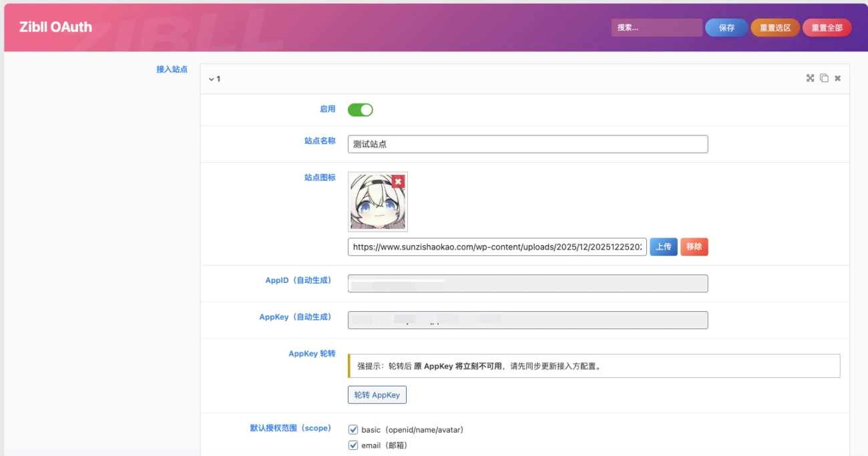Click the 移除 remove button next to upload
This screenshot has height=456, width=868.
point(694,246)
